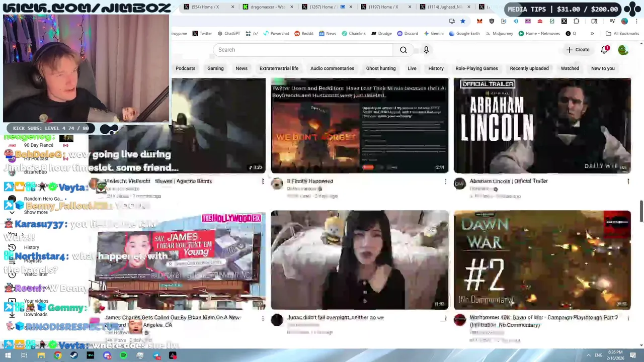
Task: Open the ChatGPT bookmark
Action: (x=228, y=34)
